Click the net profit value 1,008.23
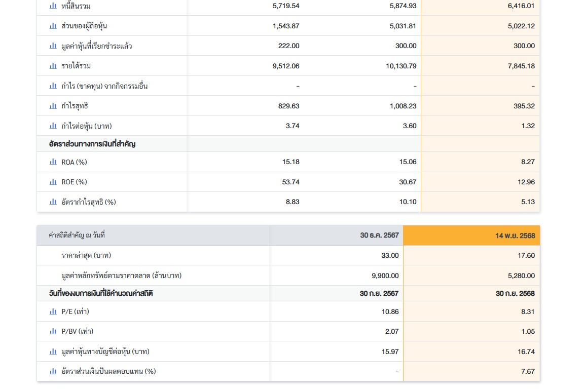Image resolution: width=585 pixels, height=392 pixels. (403, 106)
